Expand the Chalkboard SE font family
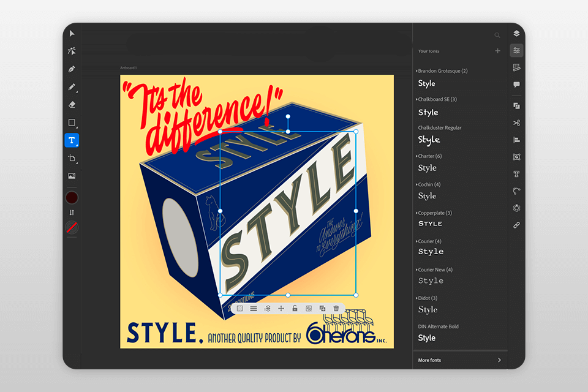The image size is (588, 392). click(417, 99)
